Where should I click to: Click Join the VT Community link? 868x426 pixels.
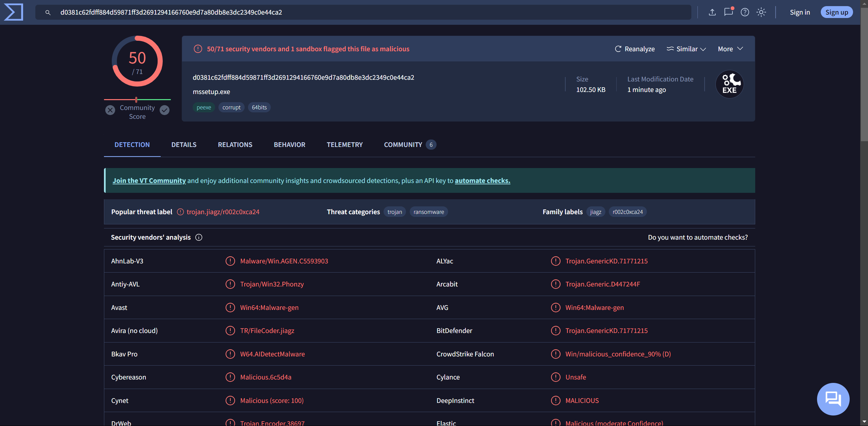[x=149, y=181]
